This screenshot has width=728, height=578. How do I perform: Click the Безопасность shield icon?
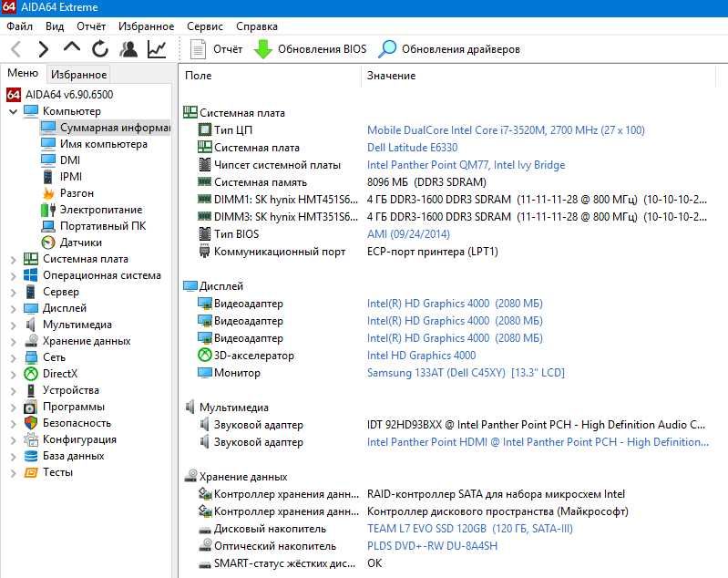coord(31,423)
